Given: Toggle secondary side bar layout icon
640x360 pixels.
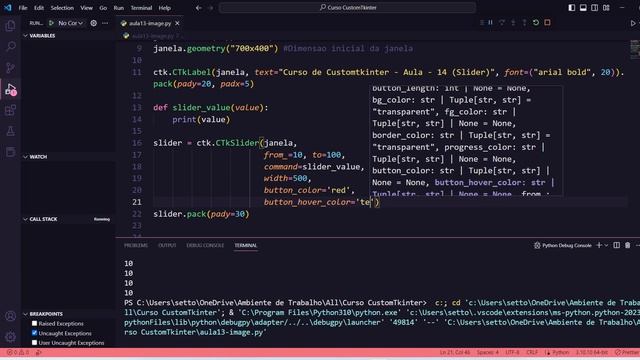Looking at the screenshot, I should (595, 8).
